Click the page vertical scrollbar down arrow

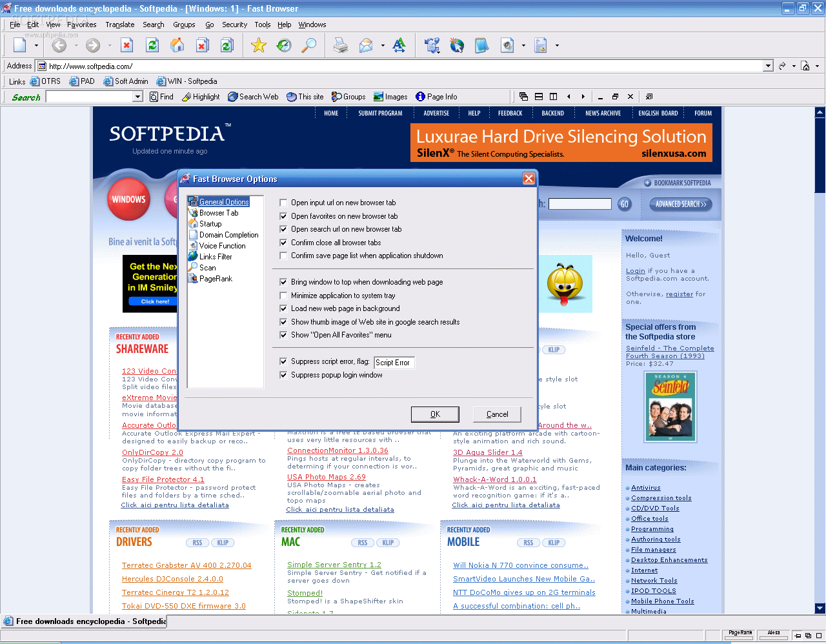820,608
